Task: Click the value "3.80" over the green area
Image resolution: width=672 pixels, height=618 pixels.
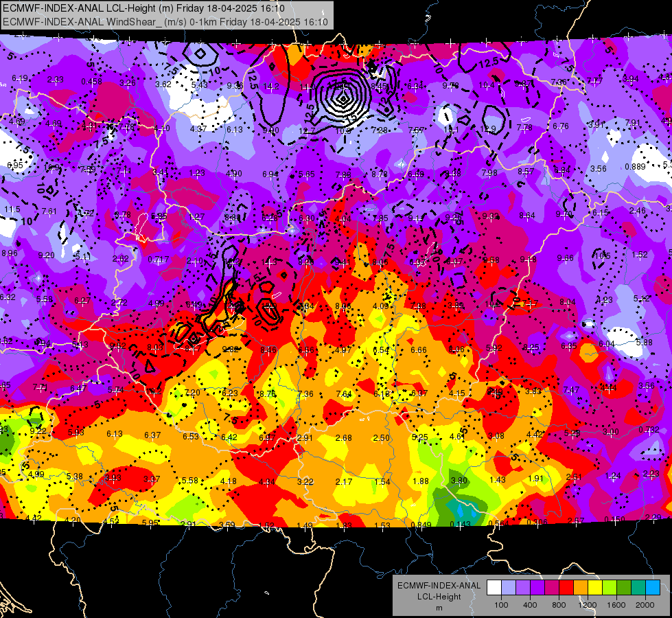Action: [x=459, y=481]
